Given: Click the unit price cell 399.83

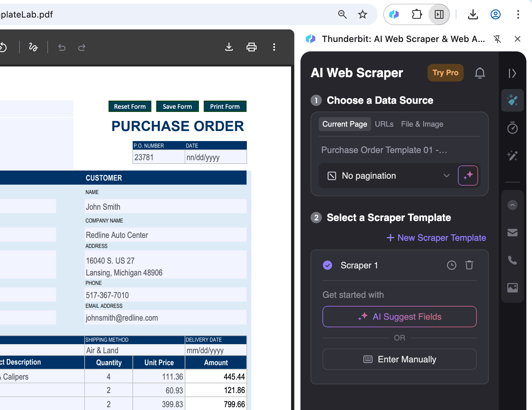Looking at the screenshot, I should click(159, 404).
